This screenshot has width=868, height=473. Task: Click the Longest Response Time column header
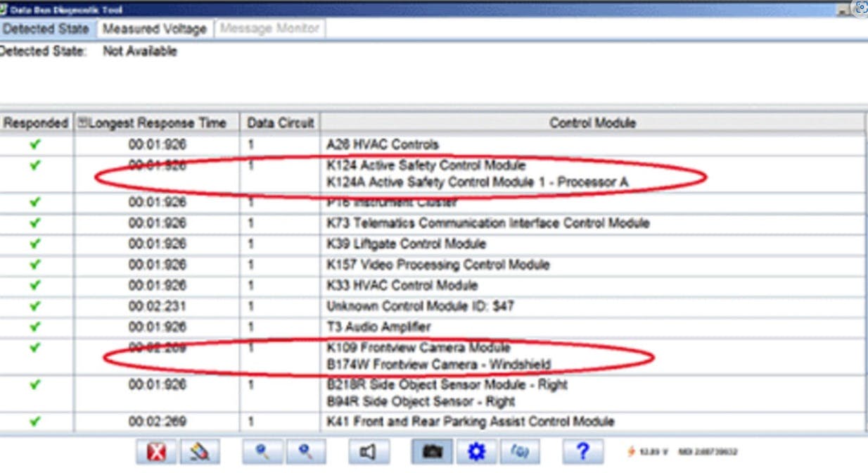(x=157, y=123)
